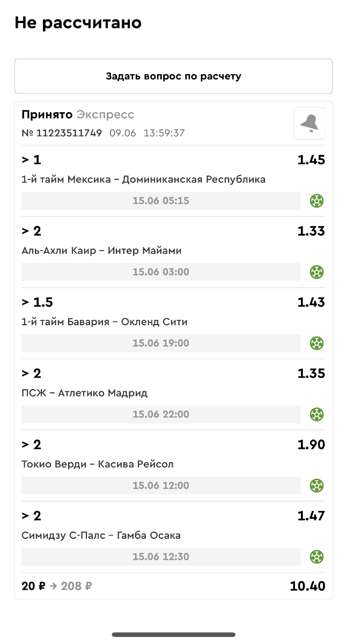Click football icon for ПСЖ – Атлетико Мадрид

[317, 414]
